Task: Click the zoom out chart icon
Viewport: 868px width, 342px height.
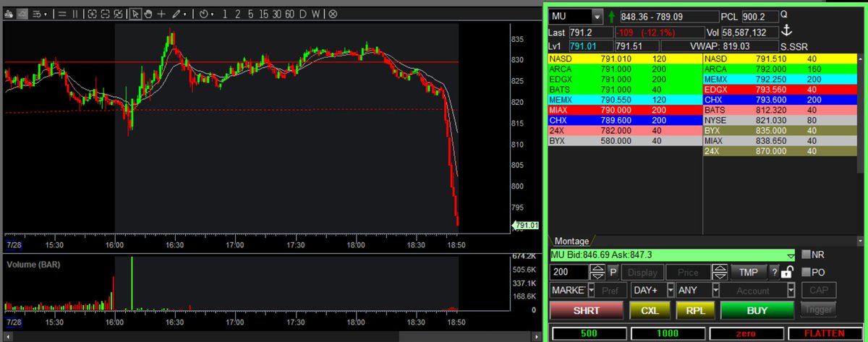Action: click(x=106, y=14)
